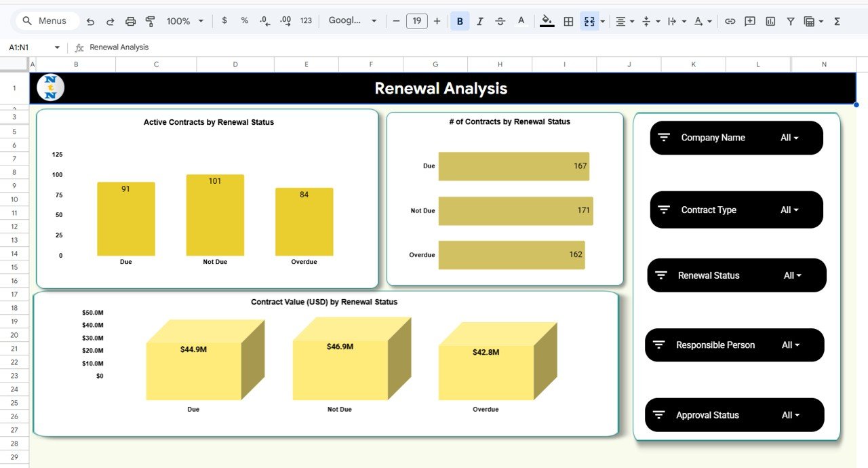Toggle Italic formatting
Screen dimensions: 868x468
point(480,21)
